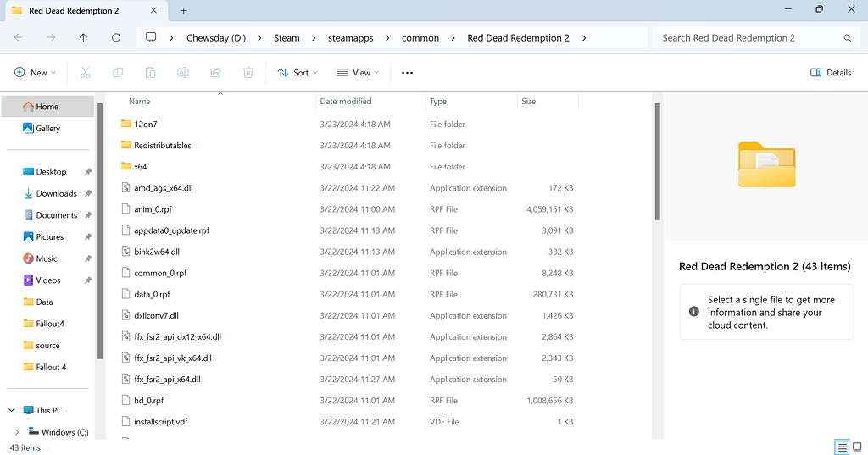
Task: Click the search magnifier icon
Action: (847, 37)
